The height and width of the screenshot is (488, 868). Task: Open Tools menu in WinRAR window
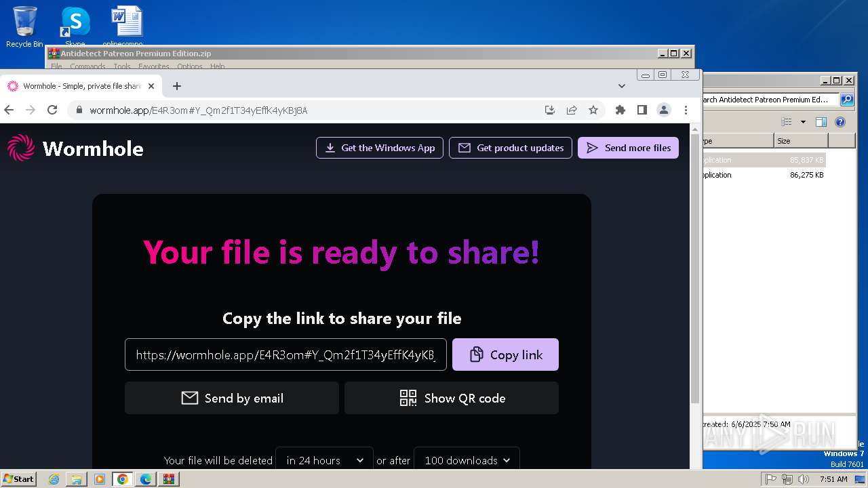coord(122,66)
